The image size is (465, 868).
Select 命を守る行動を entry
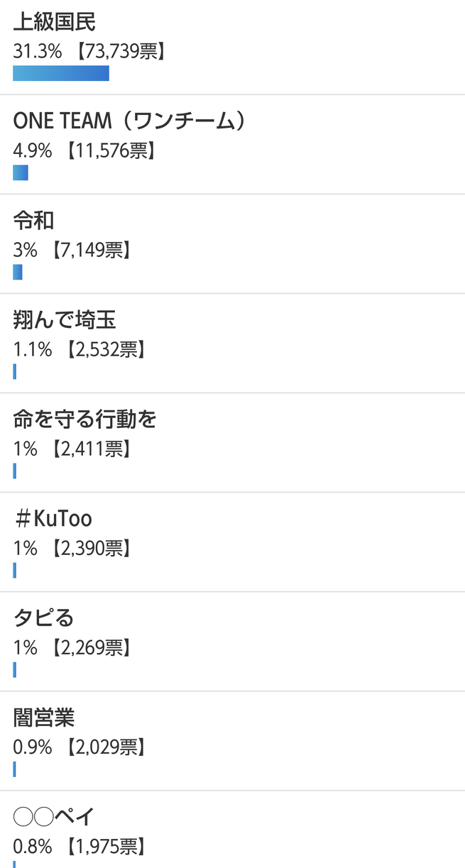[x=85, y=419]
